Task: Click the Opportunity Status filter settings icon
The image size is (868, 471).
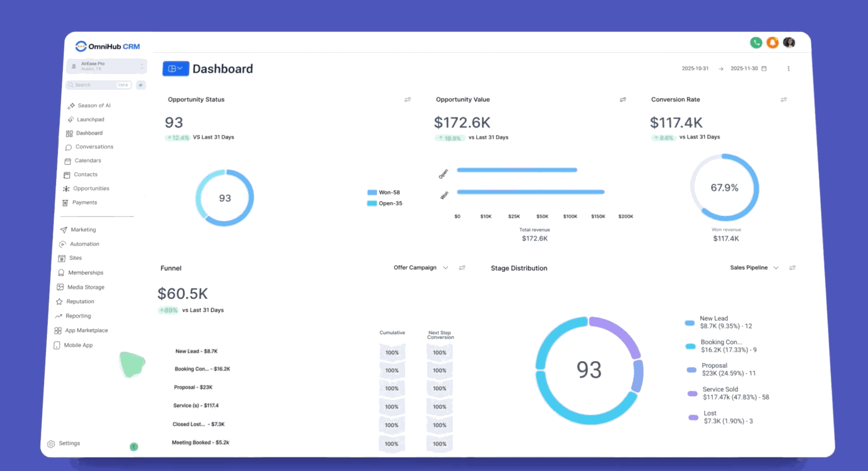Action: tap(408, 100)
